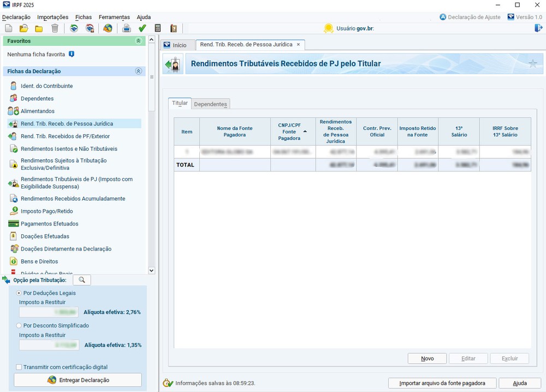Click the trash icon to delete declaration
546x392 pixels.
(55, 28)
